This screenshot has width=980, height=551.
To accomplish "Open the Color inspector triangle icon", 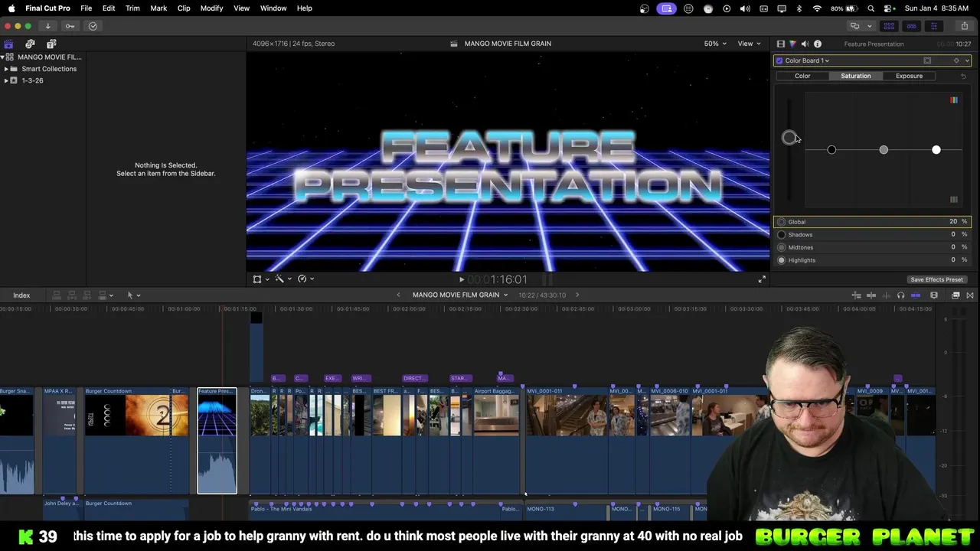I will [792, 44].
